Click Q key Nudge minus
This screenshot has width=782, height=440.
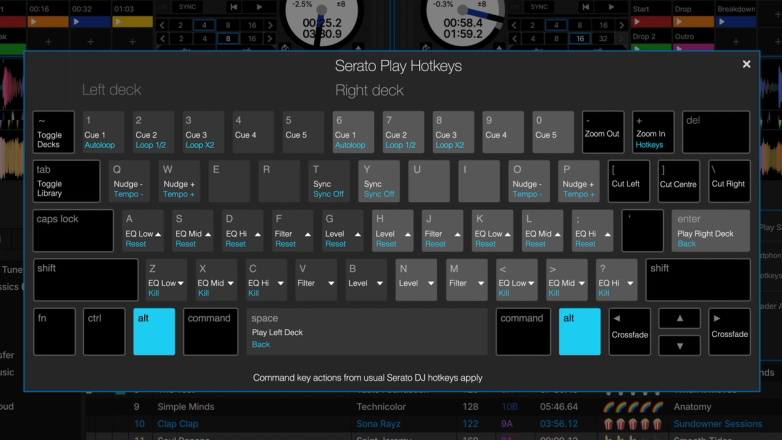point(129,181)
